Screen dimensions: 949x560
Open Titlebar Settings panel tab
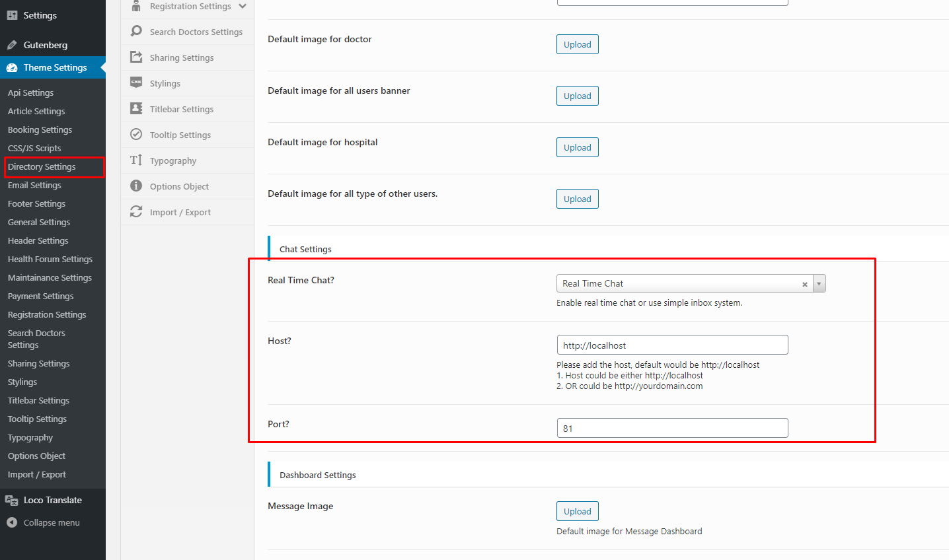click(x=188, y=109)
